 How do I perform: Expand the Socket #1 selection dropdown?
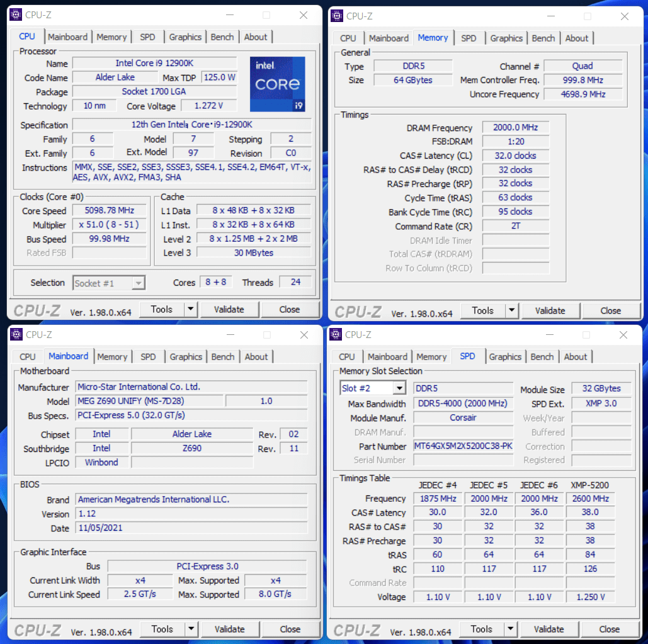point(139,283)
